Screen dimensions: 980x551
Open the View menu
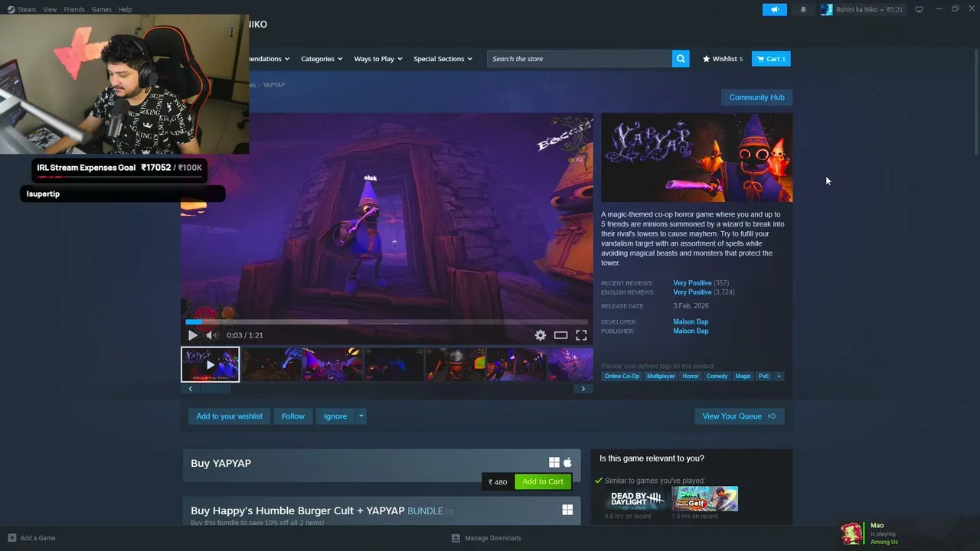point(50,9)
